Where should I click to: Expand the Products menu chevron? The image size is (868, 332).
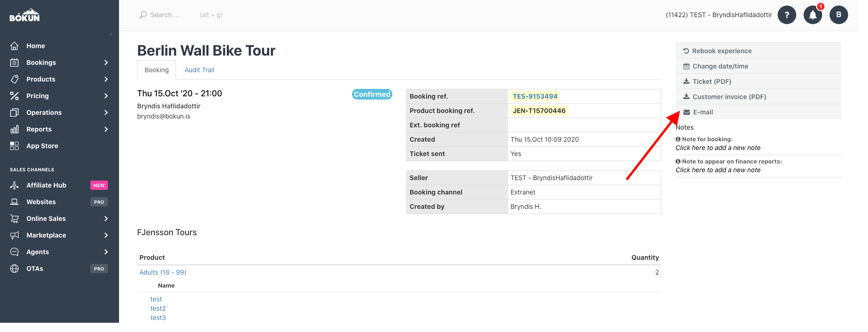coord(106,79)
